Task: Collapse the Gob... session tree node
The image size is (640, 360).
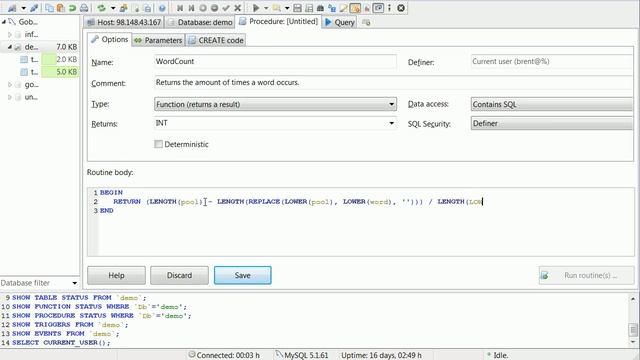Action: [4, 22]
